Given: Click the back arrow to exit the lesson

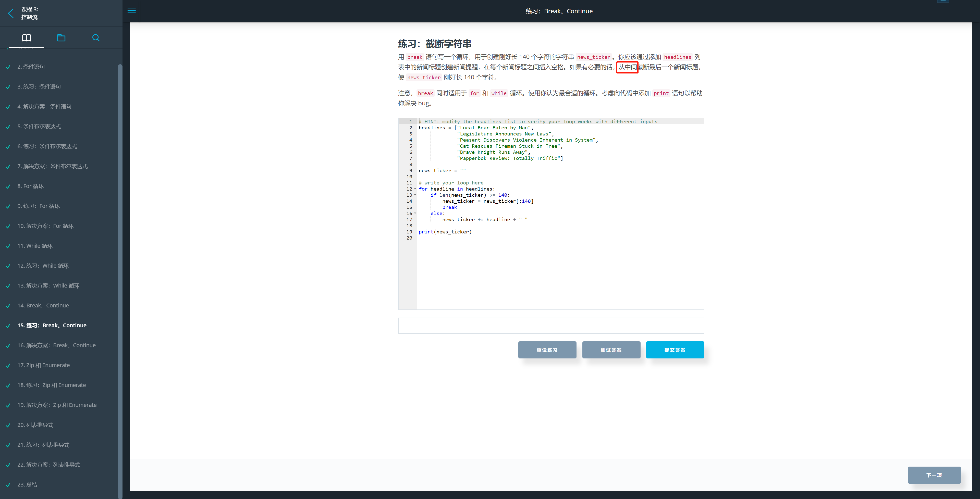Looking at the screenshot, I should tap(11, 13).
